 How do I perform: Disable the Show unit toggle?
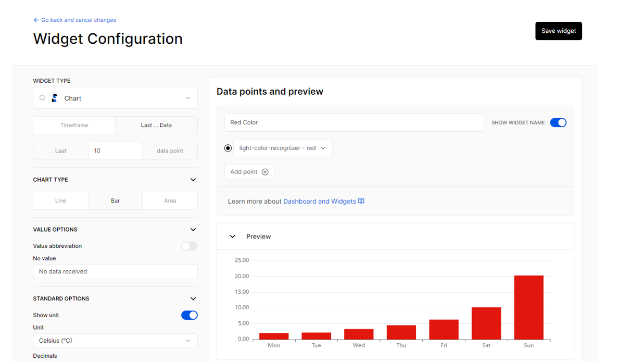pos(189,315)
